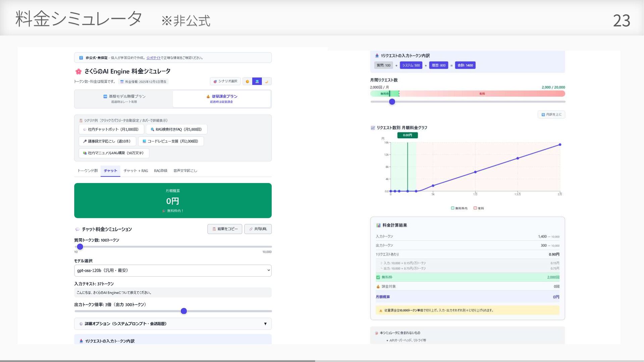Select RAG検索付きFAQ scenario chip
The height and width of the screenshot is (362, 644).
pyautogui.click(x=176, y=129)
